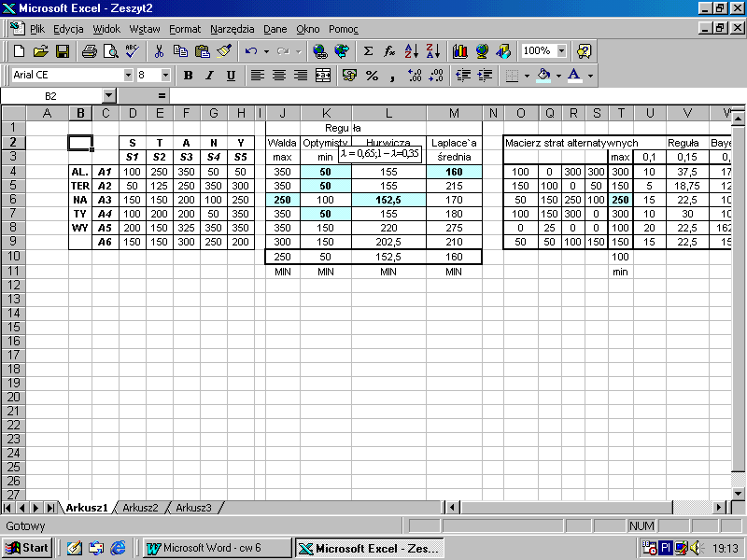The image size is (747, 560).
Task: Click the Save floppy disk icon
Action: [63, 51]
